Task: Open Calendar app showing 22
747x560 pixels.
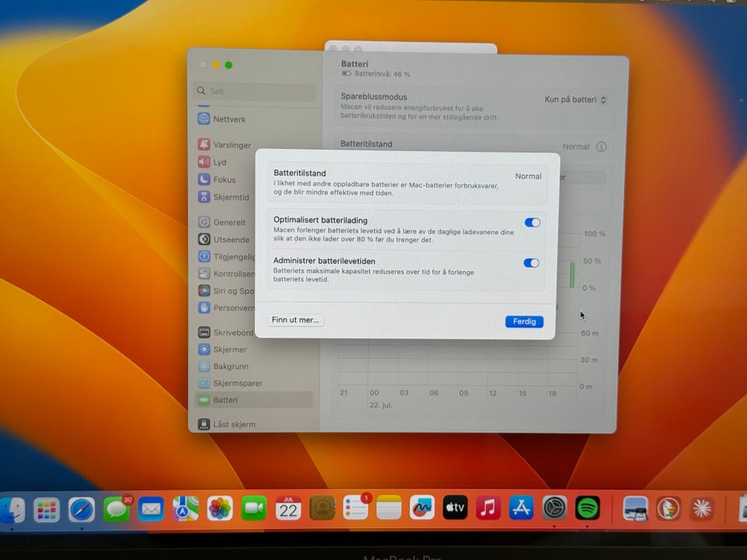Action: point(288,509)
